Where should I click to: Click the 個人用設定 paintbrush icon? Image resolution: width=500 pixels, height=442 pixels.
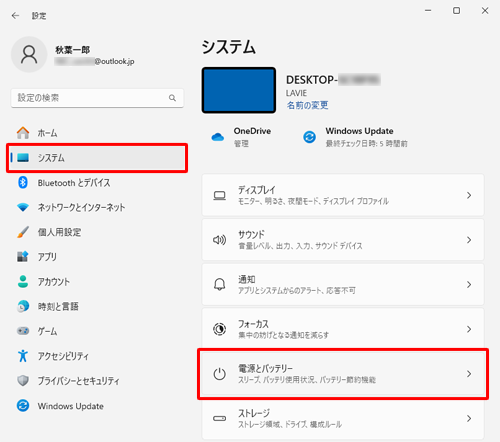click(x=23, y=232)
